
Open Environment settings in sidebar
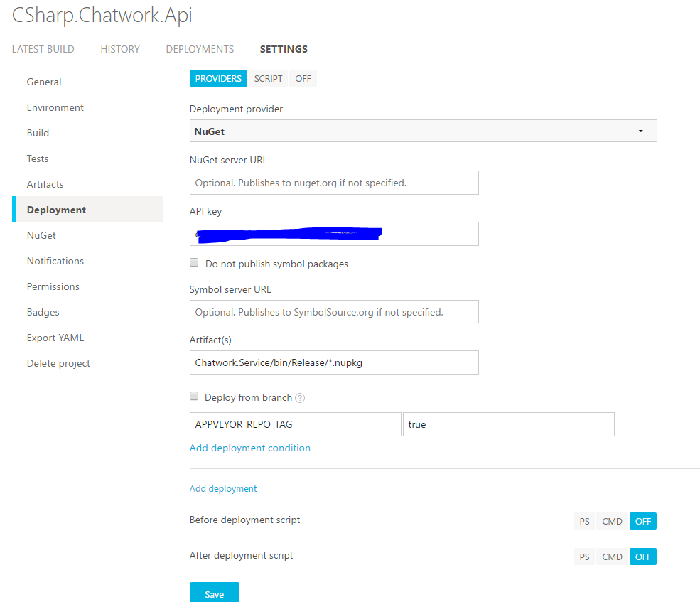pyautogui.click(x=55, y=107)
